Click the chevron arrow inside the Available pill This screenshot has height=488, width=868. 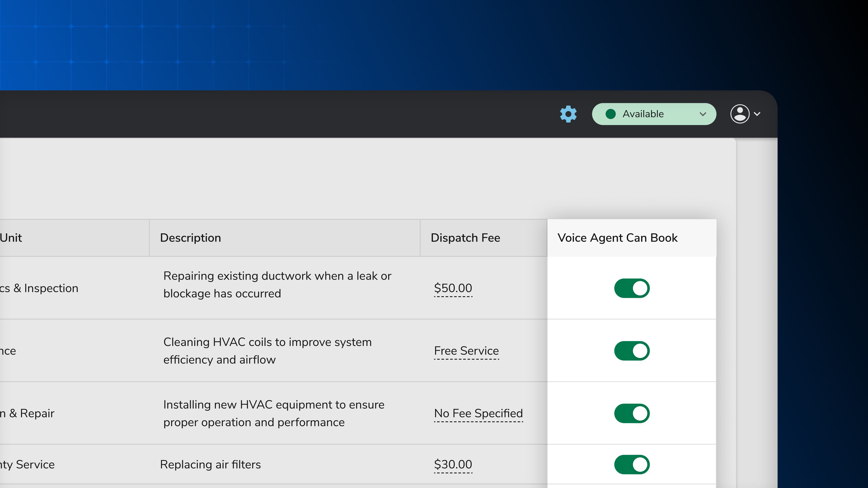703,114
